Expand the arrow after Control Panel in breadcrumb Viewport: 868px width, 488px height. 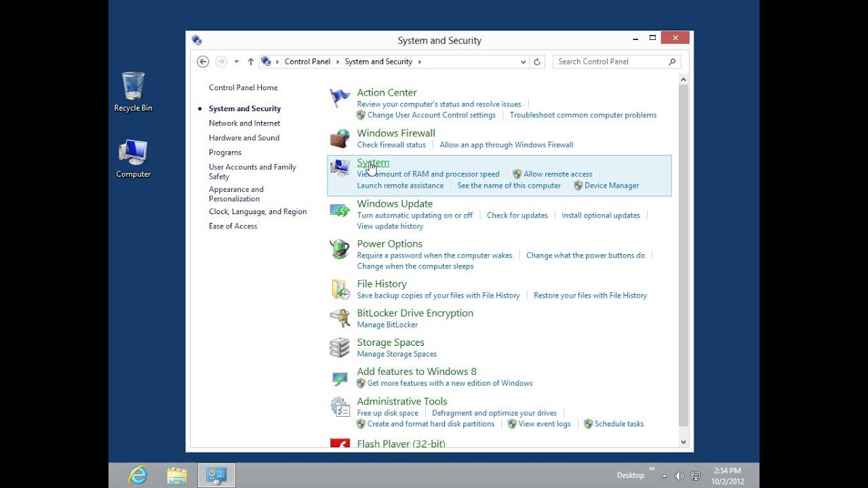[x=337, y=62]
